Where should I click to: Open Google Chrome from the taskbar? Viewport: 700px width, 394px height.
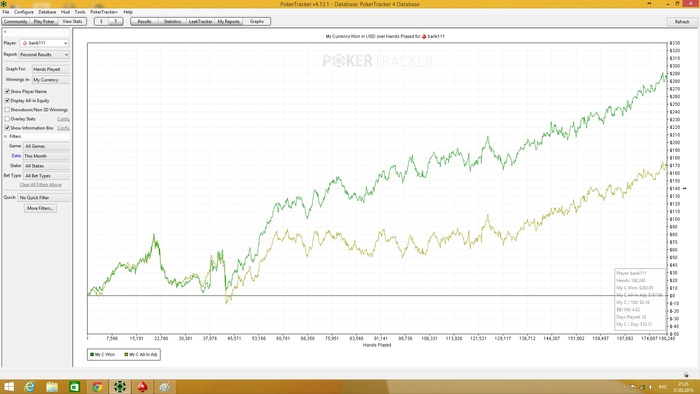pyautogui.click(x=97, y=386)
